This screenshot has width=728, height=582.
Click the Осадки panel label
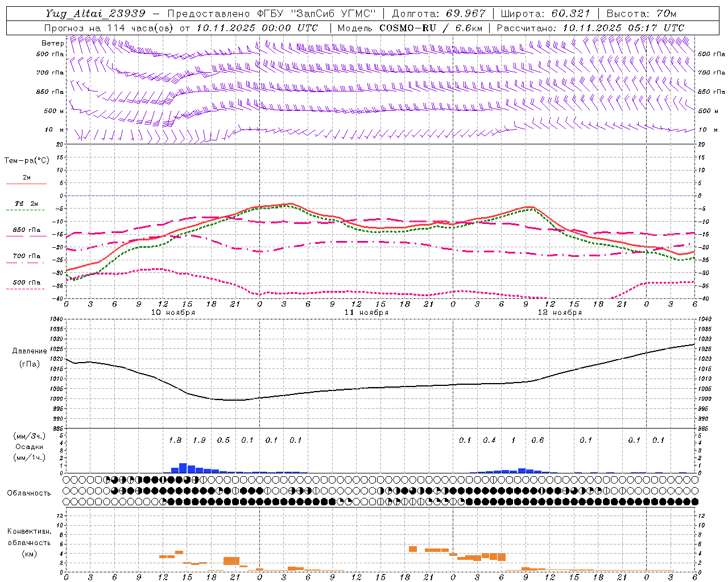pyautogui.click(x=29, y=447)
